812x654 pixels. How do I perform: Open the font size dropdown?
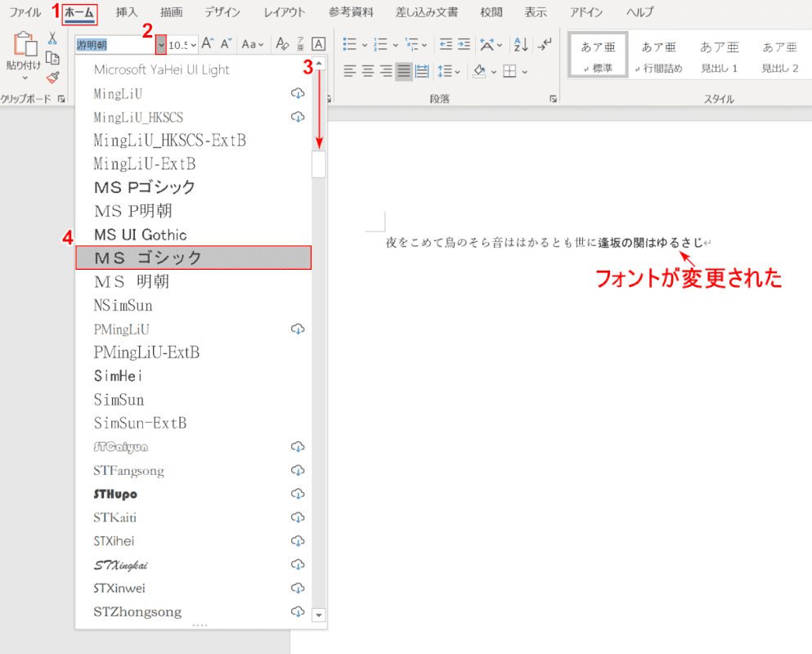click(x=193, y=46)
